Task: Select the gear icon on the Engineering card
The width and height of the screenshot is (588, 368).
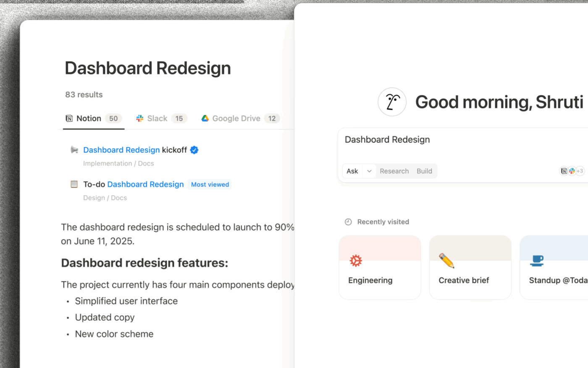Action: (x=356, y=260)
